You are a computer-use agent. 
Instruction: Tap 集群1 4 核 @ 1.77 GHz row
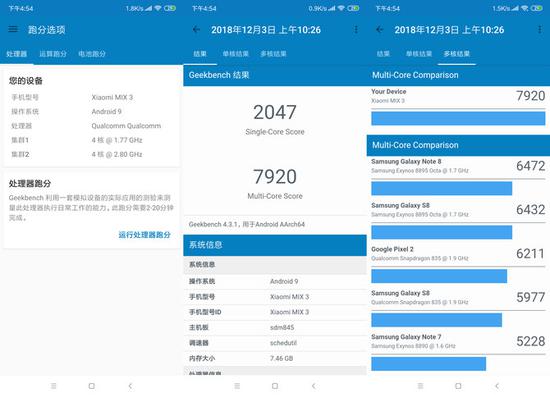pyautogui.click(x=92, y=140)
